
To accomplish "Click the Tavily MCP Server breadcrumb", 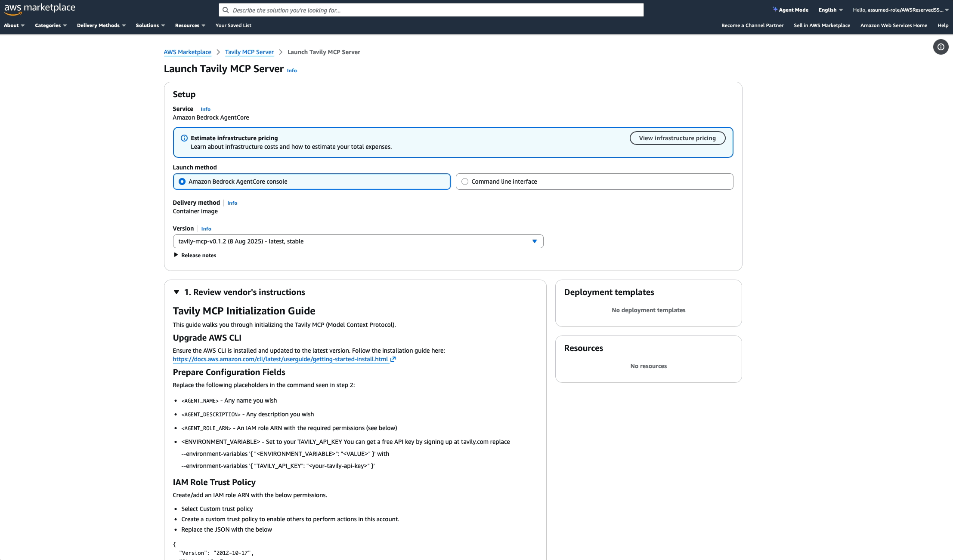I will (249, 52).
